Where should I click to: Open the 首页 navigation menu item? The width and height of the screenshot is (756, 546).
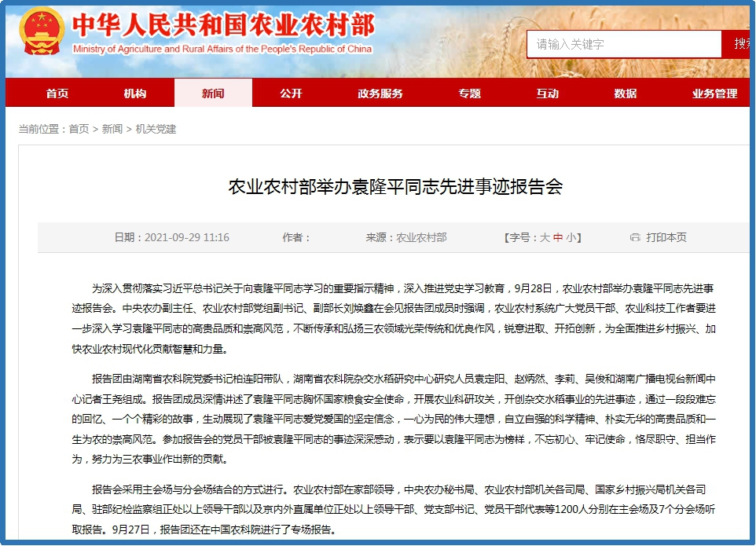point(57,93)
